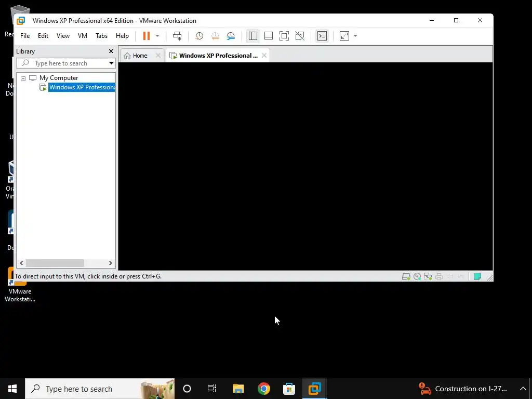Switch to the Windows XP Professional tab
The width and height of the screenshot is (532, 399).
(218, 56)
